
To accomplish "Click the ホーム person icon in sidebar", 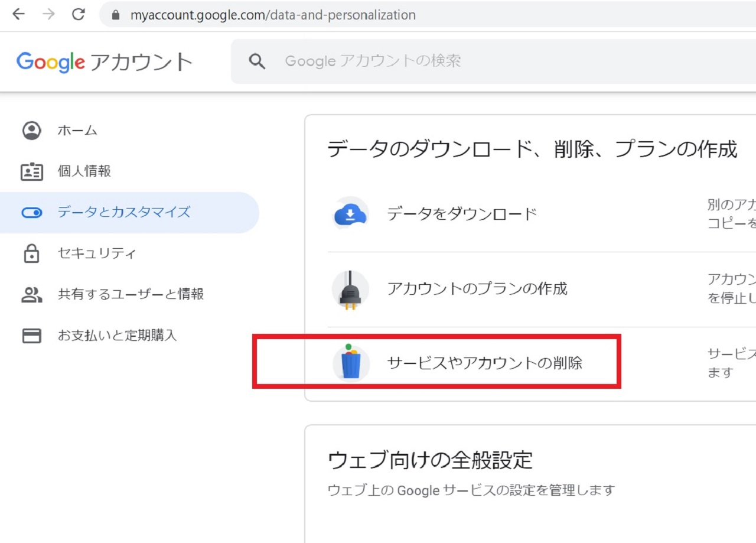I will 31,131.
